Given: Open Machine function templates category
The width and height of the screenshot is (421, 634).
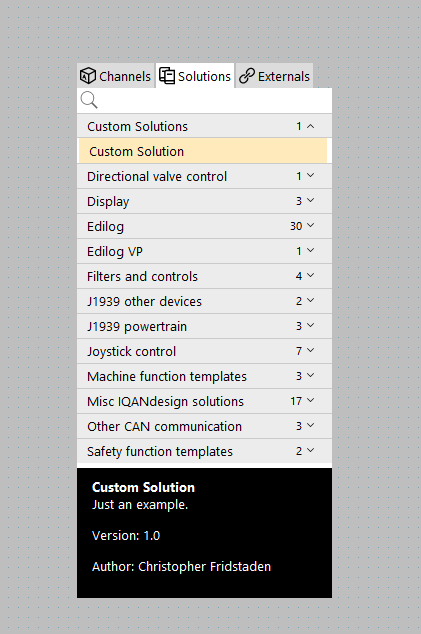Looking at the screenshot, I should (x=204, y=376).
